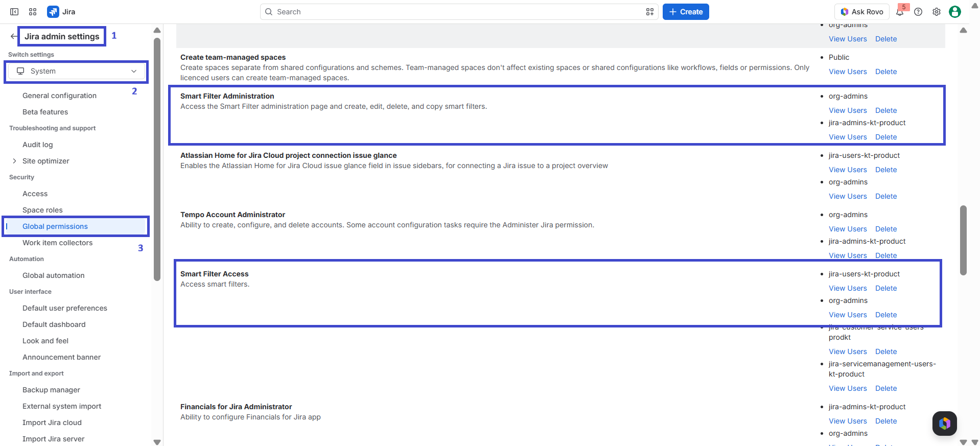980x446 pixels.
Task: Open General configuration in sidebar
Action: point(59,96)
